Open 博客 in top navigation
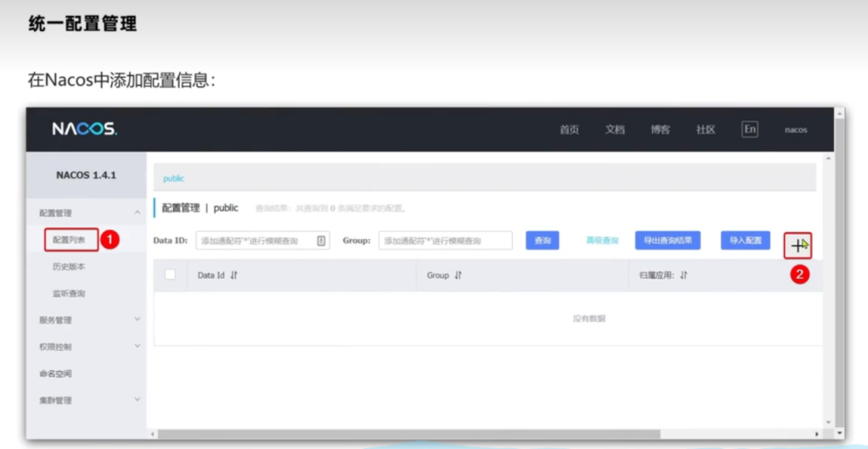The width and height of the screenshot is (868, 449). [660, 130]
